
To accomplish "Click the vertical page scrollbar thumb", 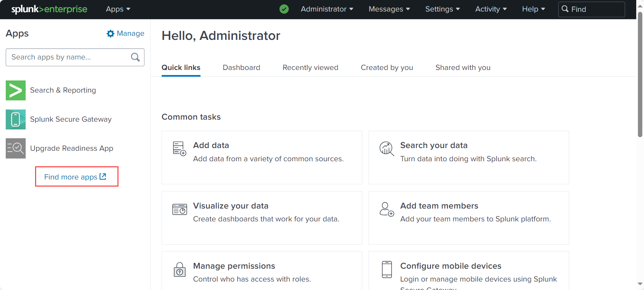I will (x=640, y=74).
